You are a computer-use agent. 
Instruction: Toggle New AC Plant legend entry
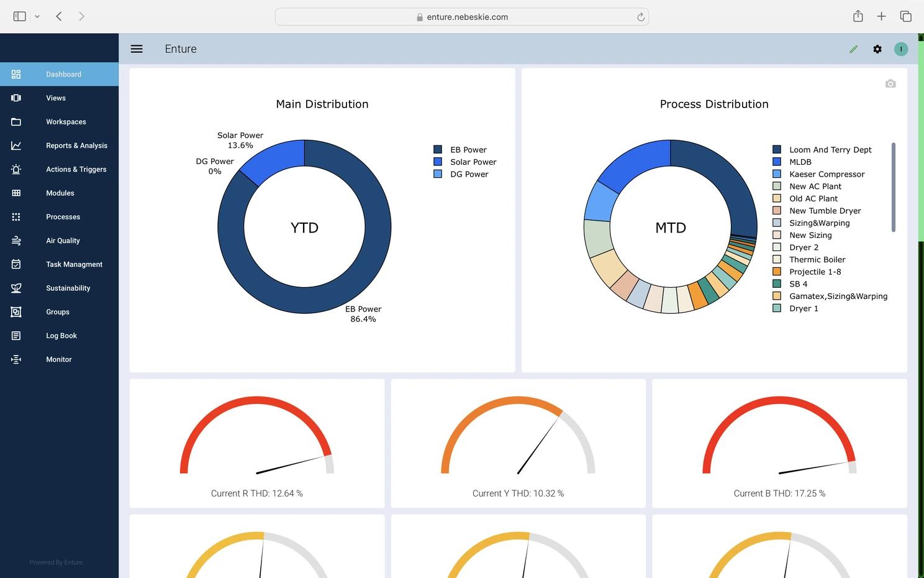pyautogui.click(x=807, y=186)
